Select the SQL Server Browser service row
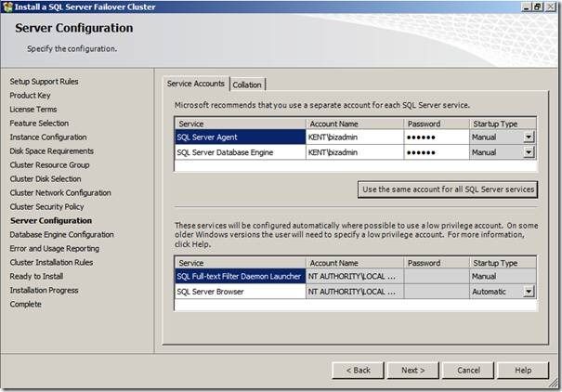Screen dimensions: 562x392 [241, 292]
